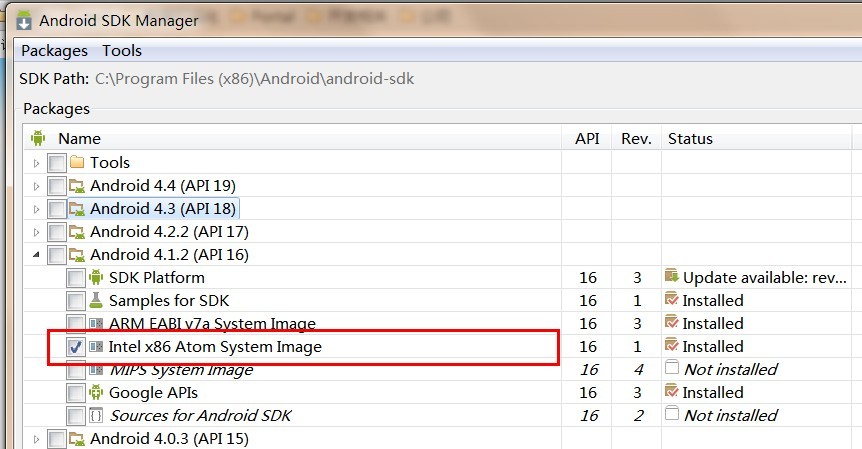The image size is (862, 449).
Task: Check the Google APIs checkbox
Action: coord(75,393)
